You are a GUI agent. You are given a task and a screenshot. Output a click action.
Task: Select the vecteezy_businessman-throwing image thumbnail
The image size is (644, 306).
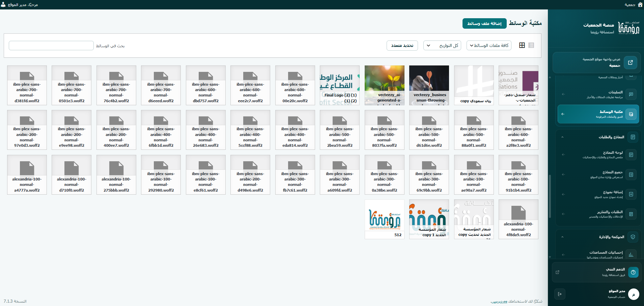(429, 85)
